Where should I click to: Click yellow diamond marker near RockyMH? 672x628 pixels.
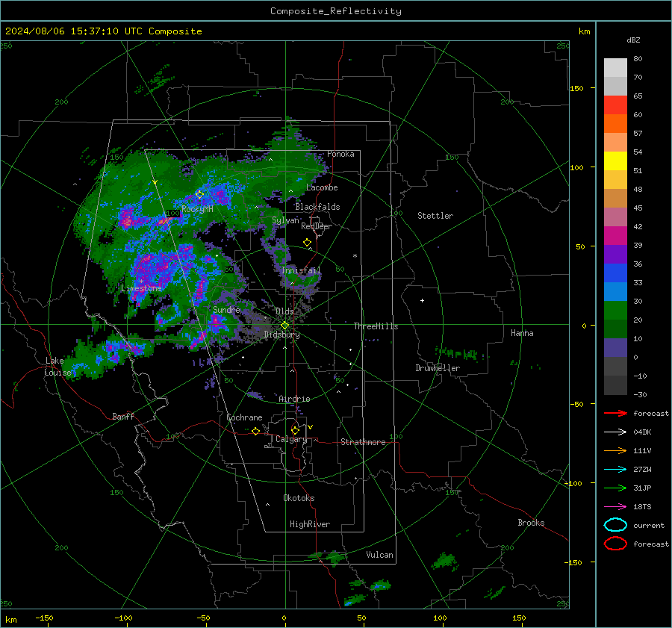[x=199, y=195]
